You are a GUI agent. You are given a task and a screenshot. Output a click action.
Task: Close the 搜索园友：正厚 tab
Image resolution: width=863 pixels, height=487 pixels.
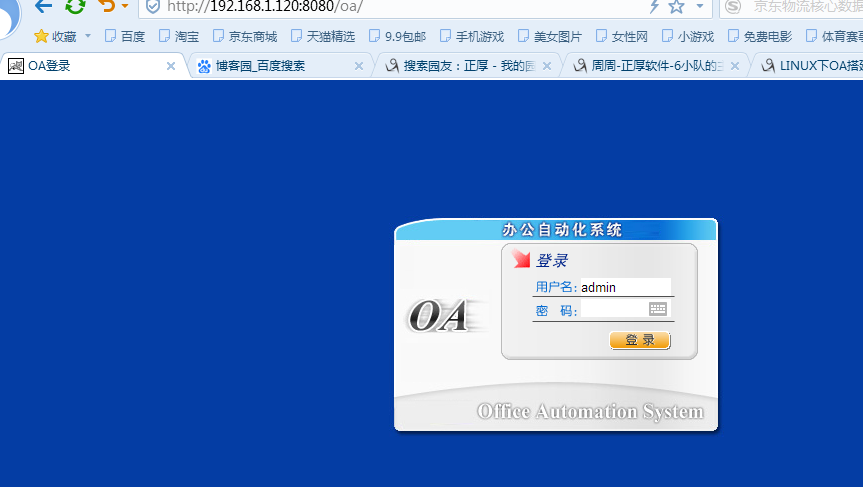(x=547, y=66)
